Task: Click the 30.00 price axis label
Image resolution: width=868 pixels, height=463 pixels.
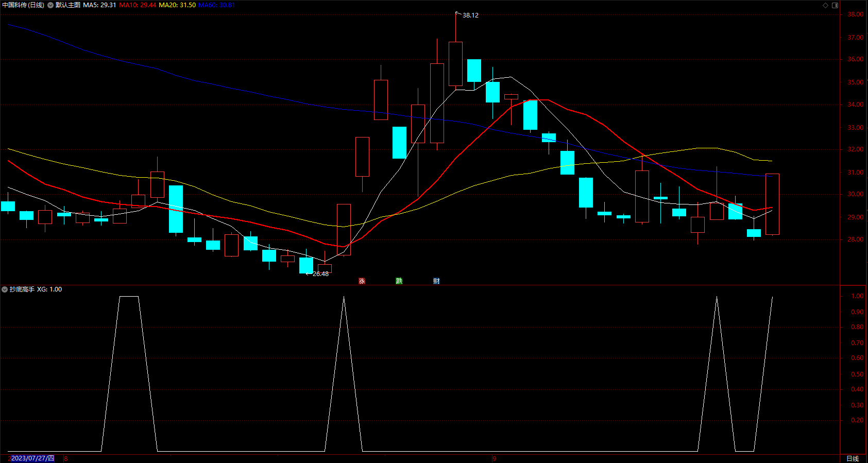Action: (x=856, y=194)
